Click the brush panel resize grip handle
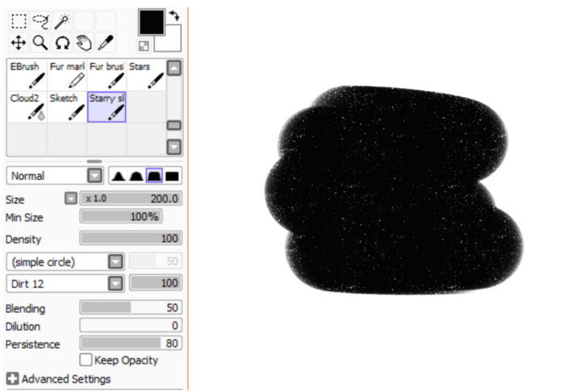 pyautogui.click(x=94, y=161)
